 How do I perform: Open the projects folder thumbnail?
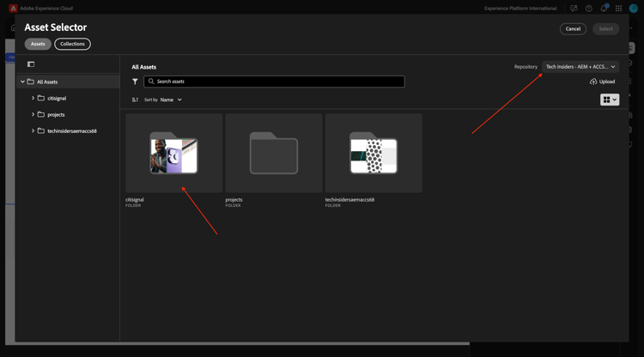click(x=274, y=153)
